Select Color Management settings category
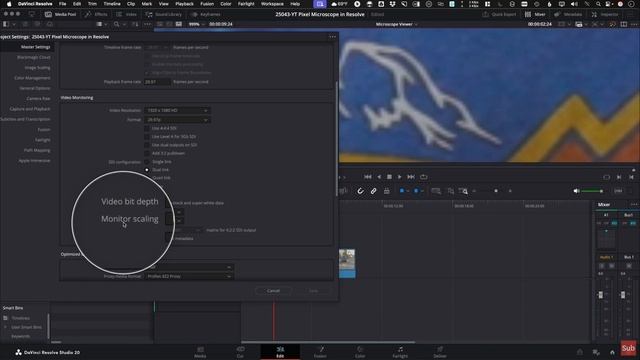Screen dimensions: 640x360 (32, 78)
